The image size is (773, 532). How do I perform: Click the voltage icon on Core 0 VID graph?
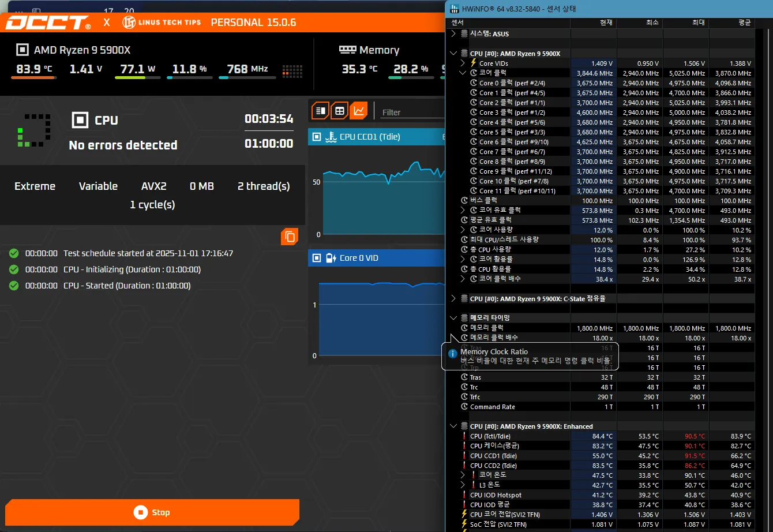[331, 258]
